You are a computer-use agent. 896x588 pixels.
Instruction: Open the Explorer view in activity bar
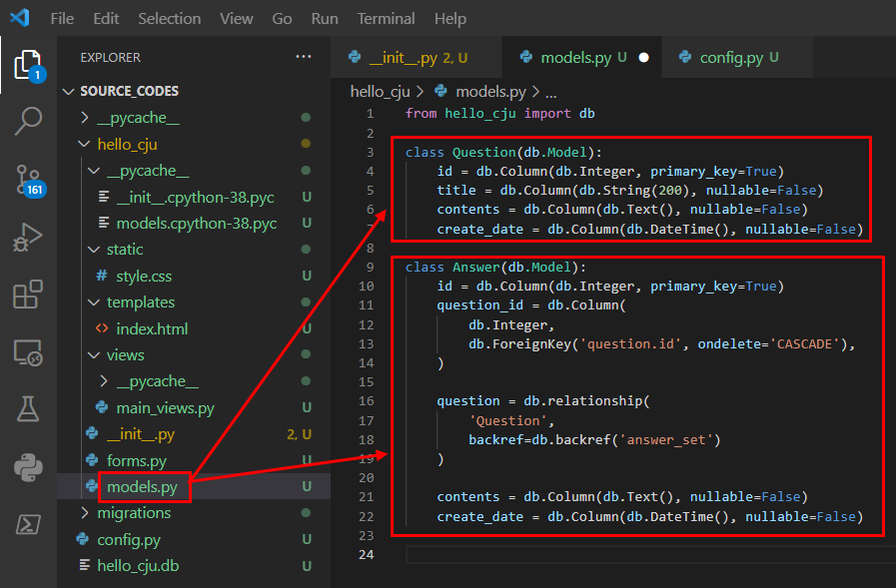coord(28,65)
